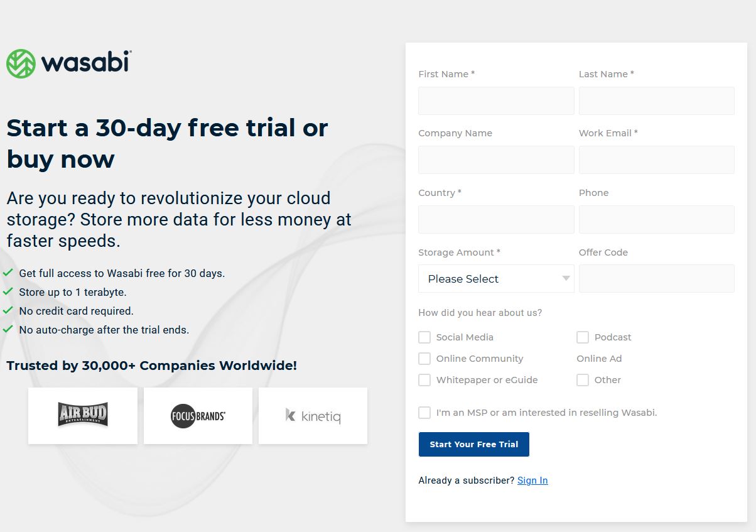Image resolution: width=756 pixels, height=532 pixels.
Task: Follow the Sign In link
Action: point(532,480)
